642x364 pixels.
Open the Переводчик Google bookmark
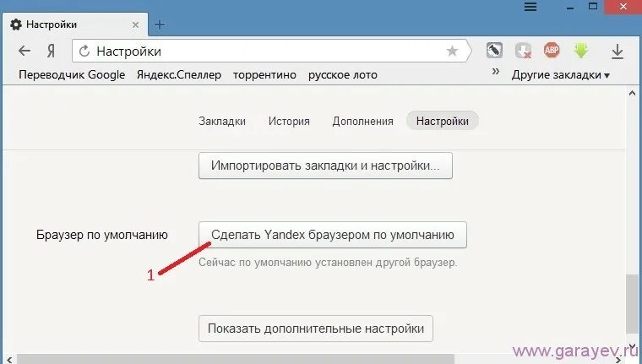click(72, 75)
